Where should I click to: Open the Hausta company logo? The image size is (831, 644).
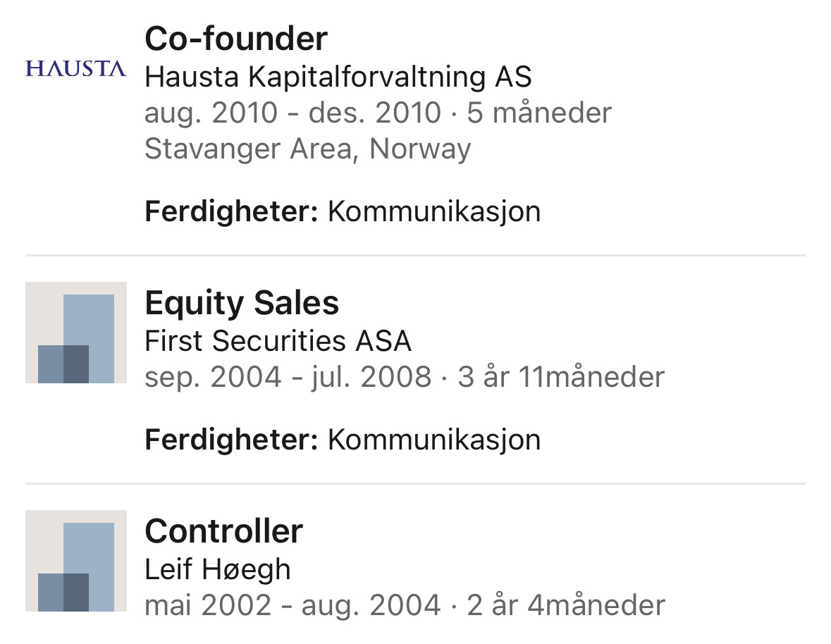(76, 69)
